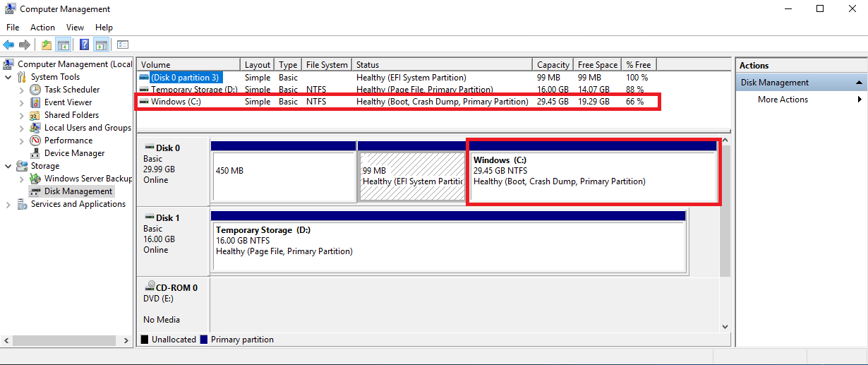Click the Computer Management root node icon
Viewport: 868px width, 365px height.
[10, 64]
